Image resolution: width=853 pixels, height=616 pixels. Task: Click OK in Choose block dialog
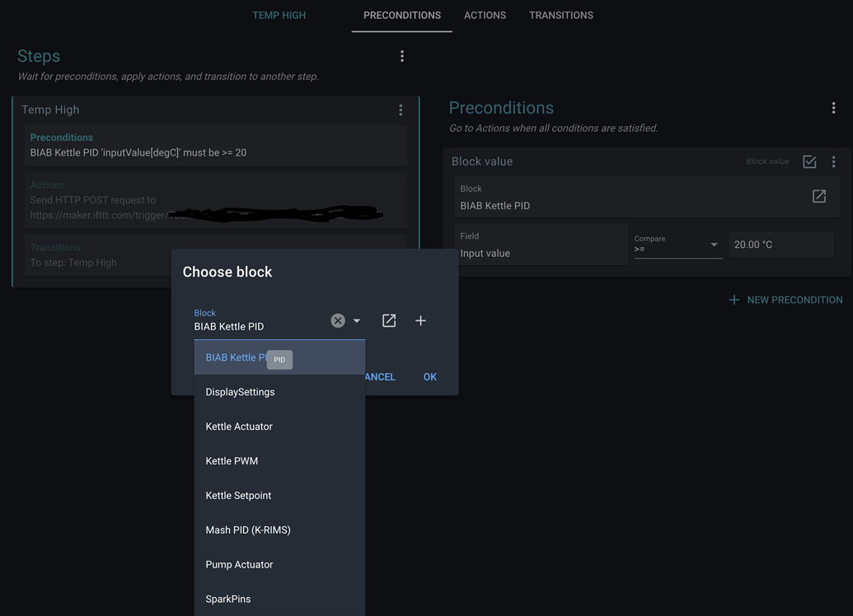429,376
